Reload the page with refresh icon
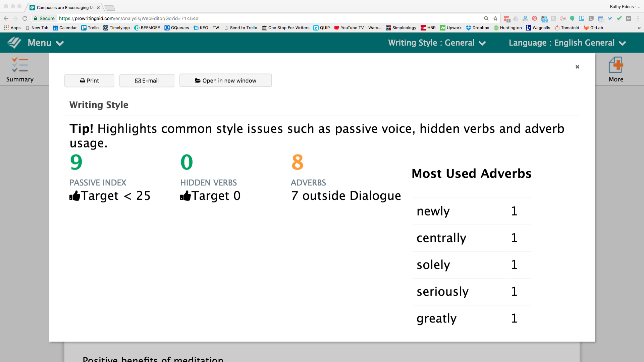Image resolution: width=644 pixels, height=362 pixels. pyautogui.click(x=25, y=18)
